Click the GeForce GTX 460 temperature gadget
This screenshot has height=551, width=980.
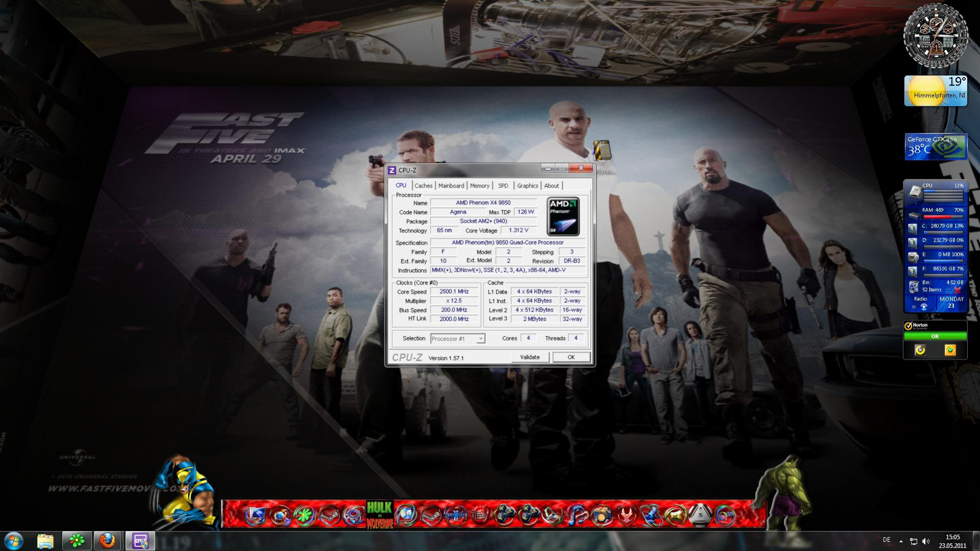click(x=936, y=147)
